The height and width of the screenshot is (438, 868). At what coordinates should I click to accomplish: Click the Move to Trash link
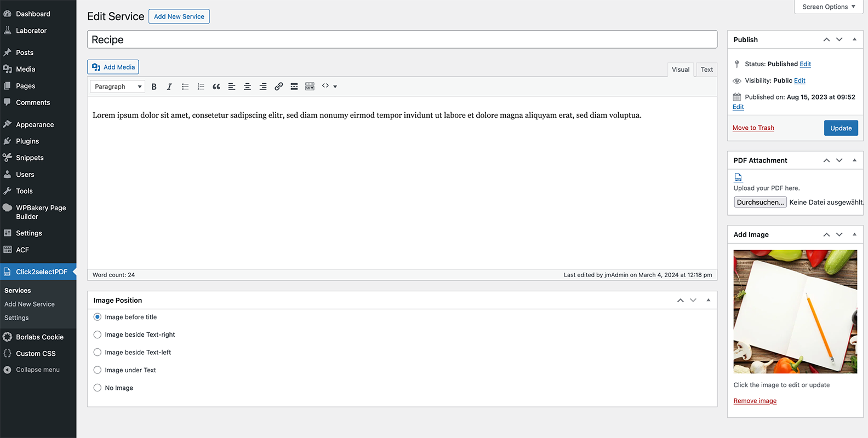pos(753,128)
